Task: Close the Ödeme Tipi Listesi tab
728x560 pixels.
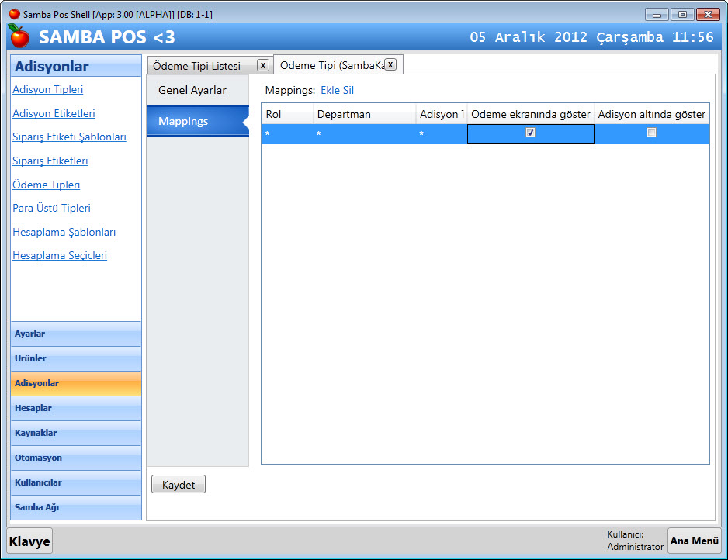Action: pyautogui.click(x=263, y=65)
